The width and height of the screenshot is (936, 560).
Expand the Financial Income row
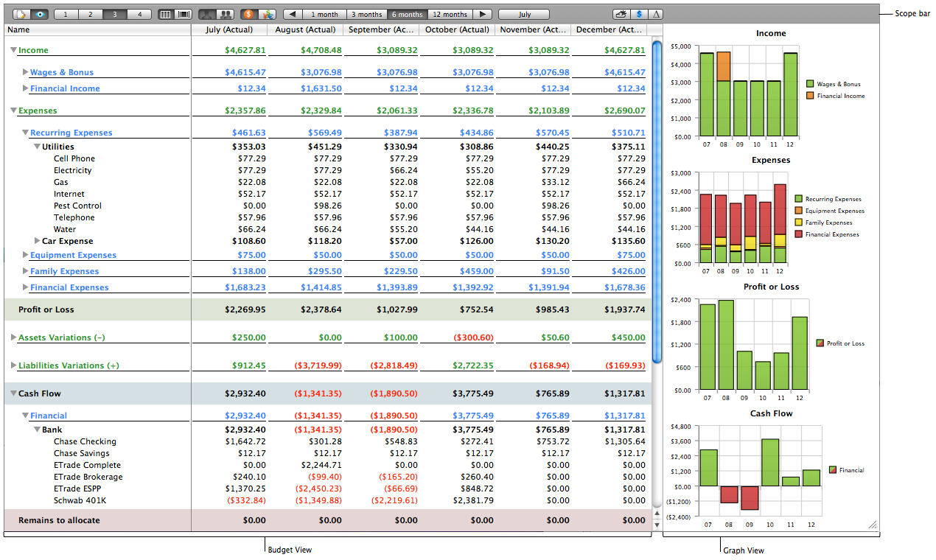click(x=26, y=88)
